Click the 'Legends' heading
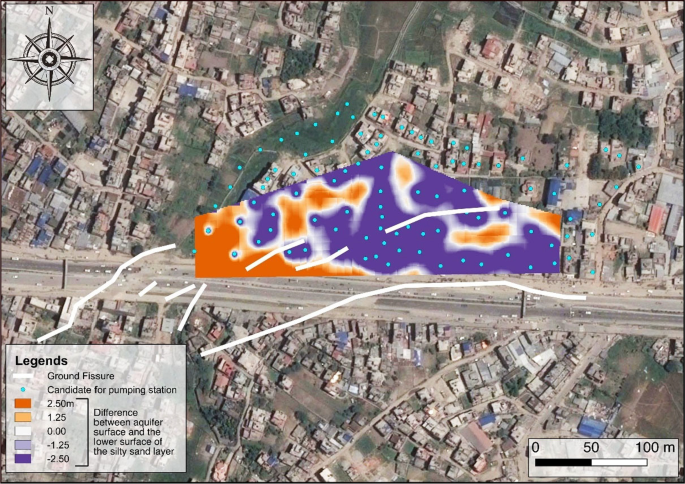Image resolution: width=685 pixels, height=484 pixels. click(42, 361)
